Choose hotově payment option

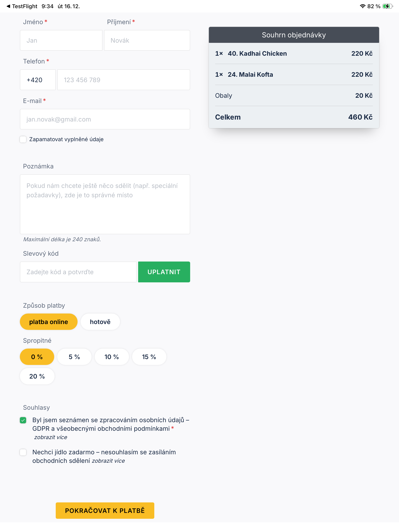[100, 322]
